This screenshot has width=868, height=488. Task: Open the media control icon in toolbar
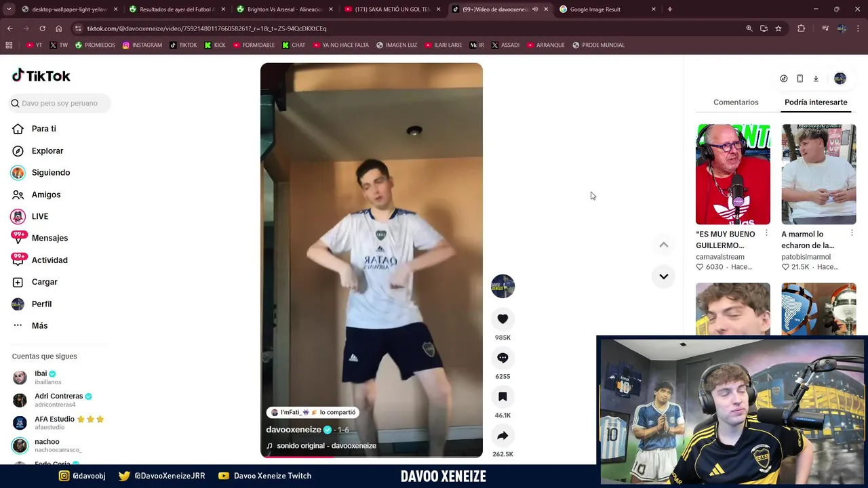(x=825, y=28)
